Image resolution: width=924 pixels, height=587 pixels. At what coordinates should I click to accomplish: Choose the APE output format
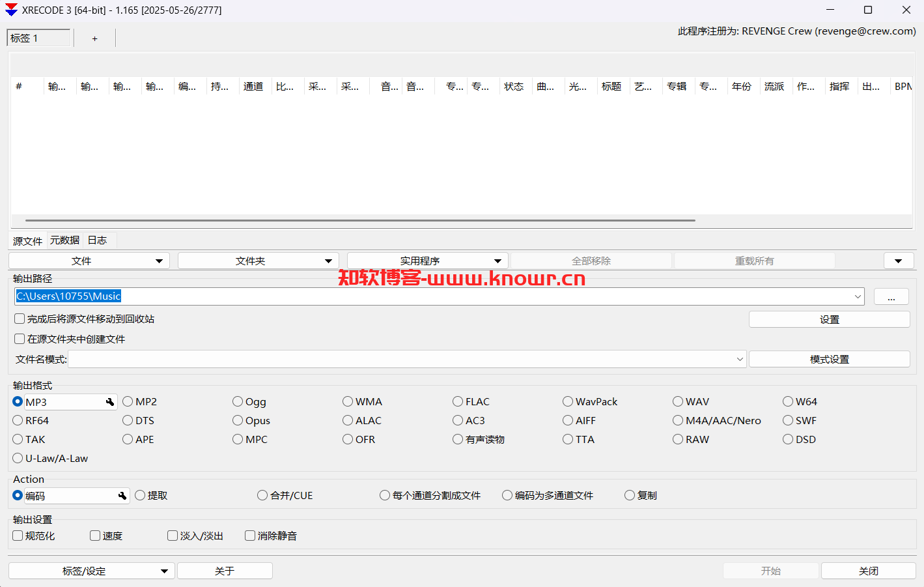coord(139,440)
